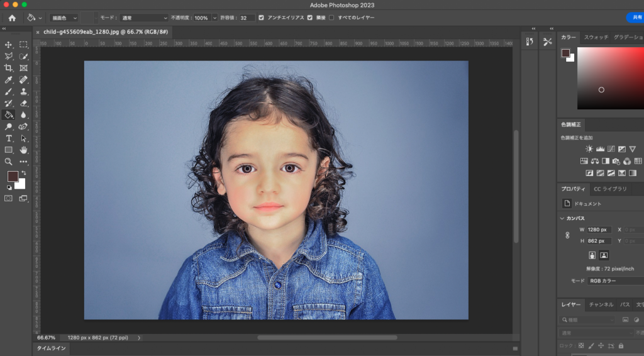Select the History Brush tool
The height and width of the screenshot is (356, 644).
click(x=8, y=104)
